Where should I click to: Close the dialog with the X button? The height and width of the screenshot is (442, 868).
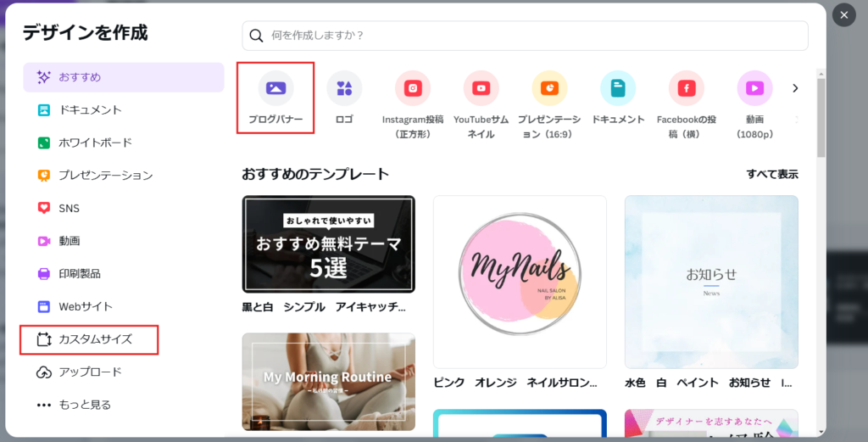click(843, 15)
